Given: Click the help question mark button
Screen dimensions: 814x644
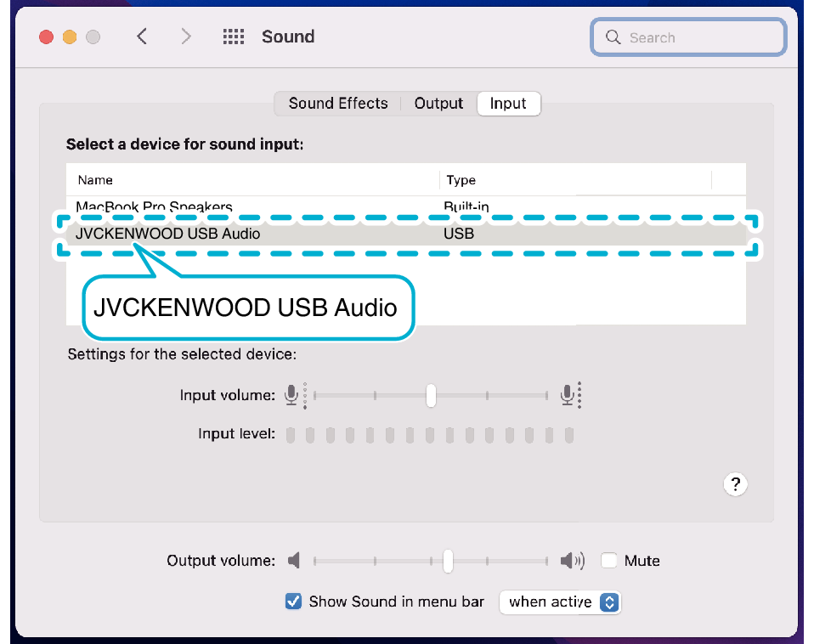Looking at the screenshot, I should pos(735,484).
